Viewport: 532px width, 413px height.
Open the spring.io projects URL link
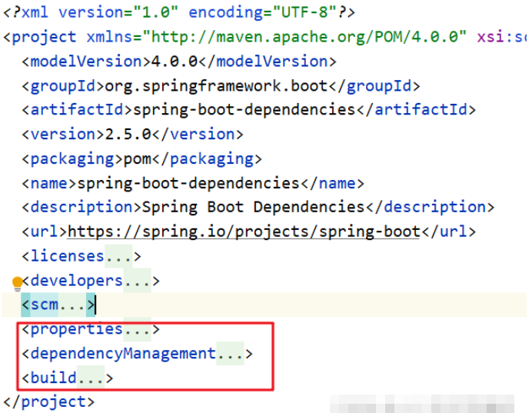click(244, 231)
